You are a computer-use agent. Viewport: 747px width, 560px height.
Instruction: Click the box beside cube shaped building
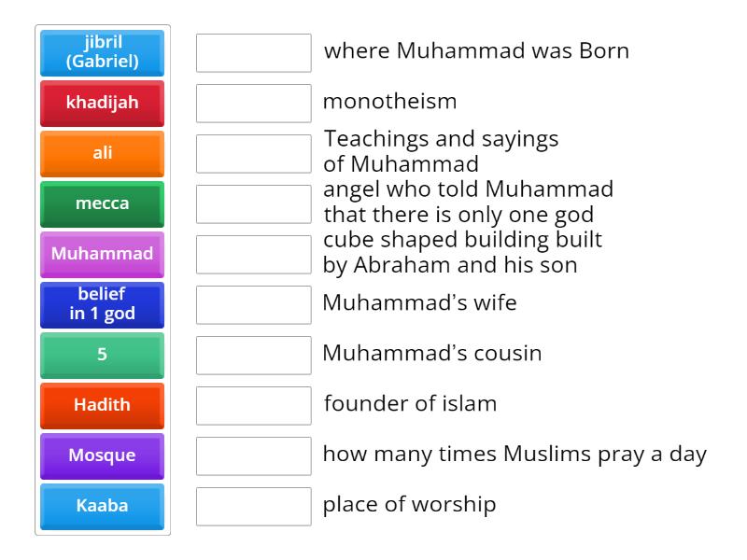click(x=254, y=255)
